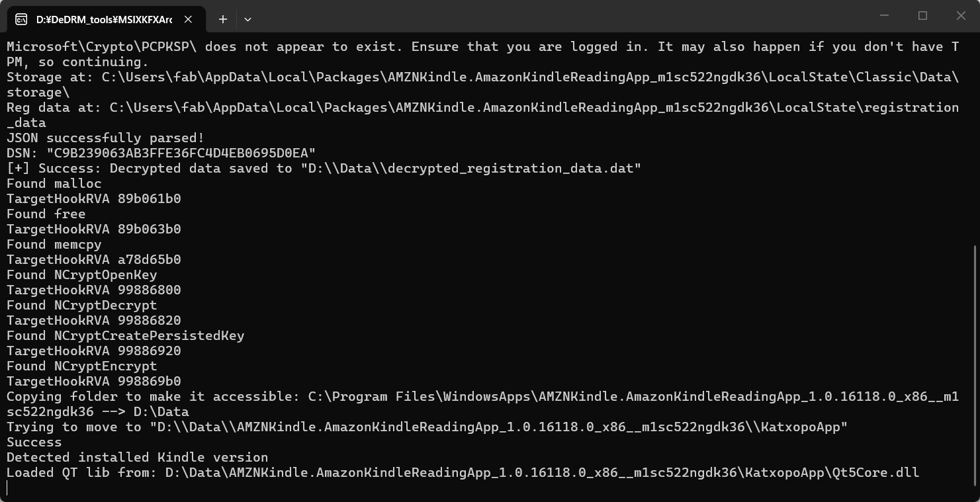Close the terminal window
980x502 pixels.
coord(961,15)
